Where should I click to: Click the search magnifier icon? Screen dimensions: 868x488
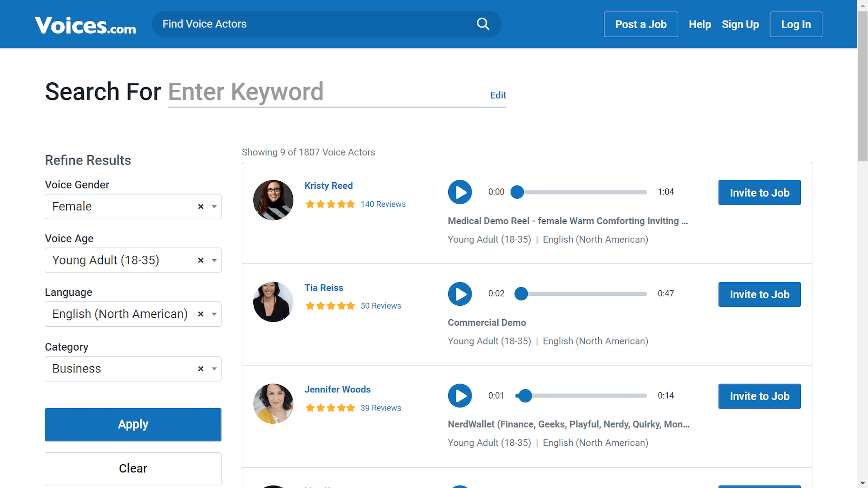pos(483,24)
